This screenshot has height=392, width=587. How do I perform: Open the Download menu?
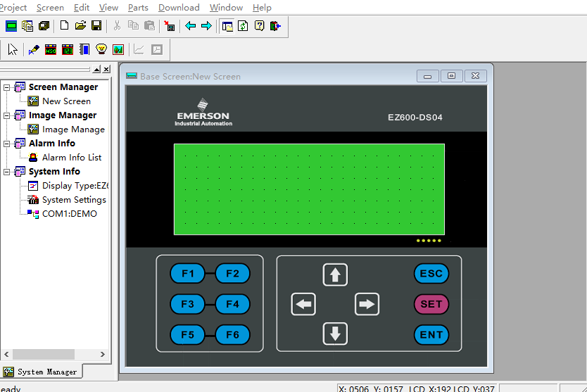pyautogui.click(x=179, y=8)
